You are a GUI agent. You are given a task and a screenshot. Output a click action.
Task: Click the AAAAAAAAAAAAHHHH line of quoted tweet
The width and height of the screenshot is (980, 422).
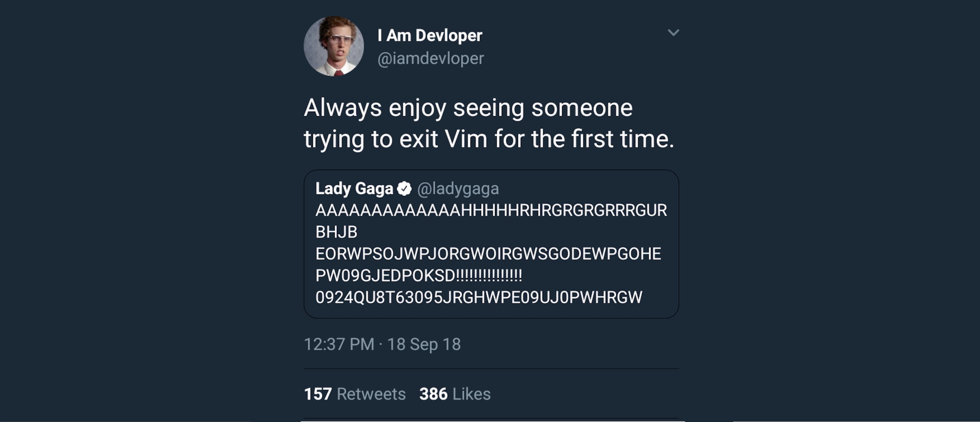tap(491, 210)
